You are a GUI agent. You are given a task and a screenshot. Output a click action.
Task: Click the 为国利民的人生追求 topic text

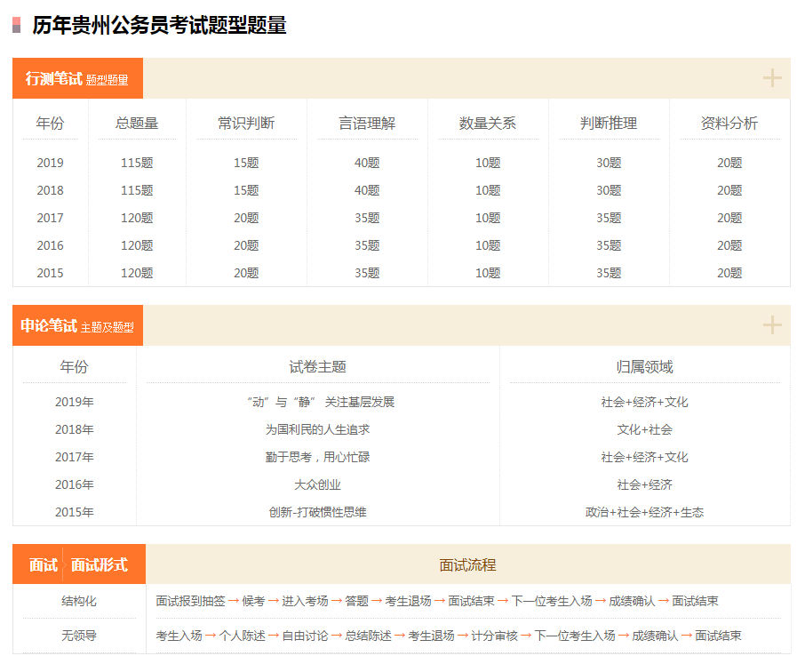(x=320, y=428)
